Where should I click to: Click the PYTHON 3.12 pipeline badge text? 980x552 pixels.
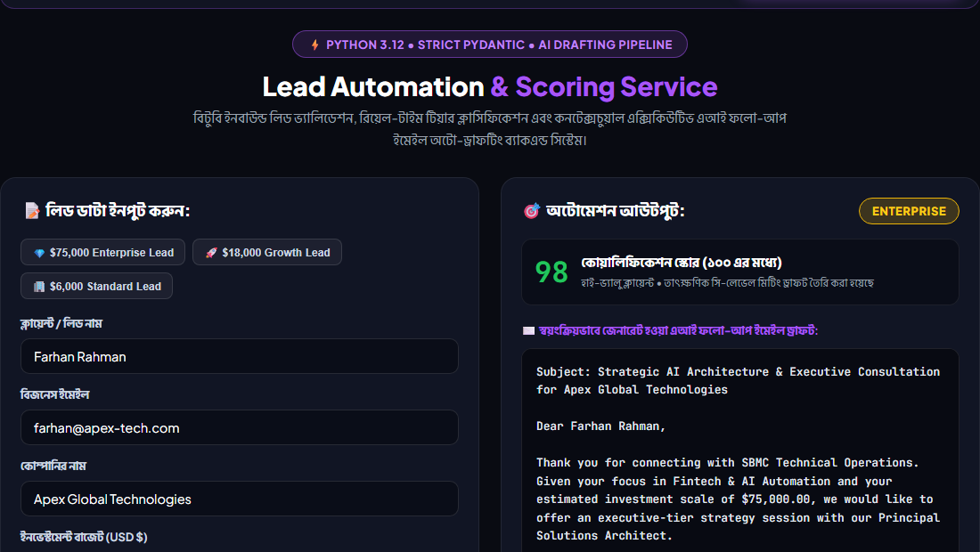499,45
